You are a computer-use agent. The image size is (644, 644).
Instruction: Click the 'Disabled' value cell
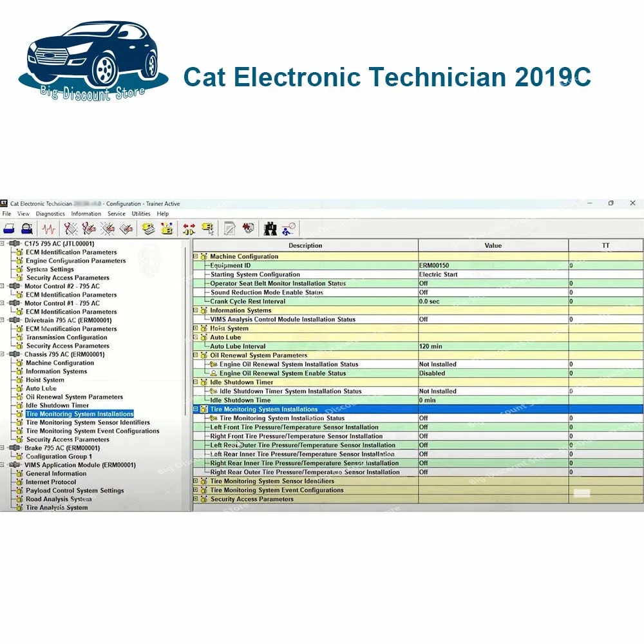point(493,374)
